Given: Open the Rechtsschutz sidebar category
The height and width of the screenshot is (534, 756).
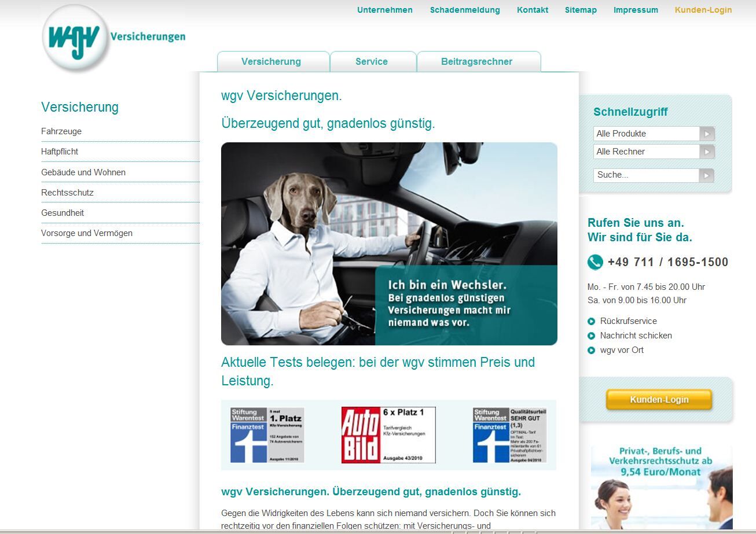Looking at the screenshot, I should point(67,193).
